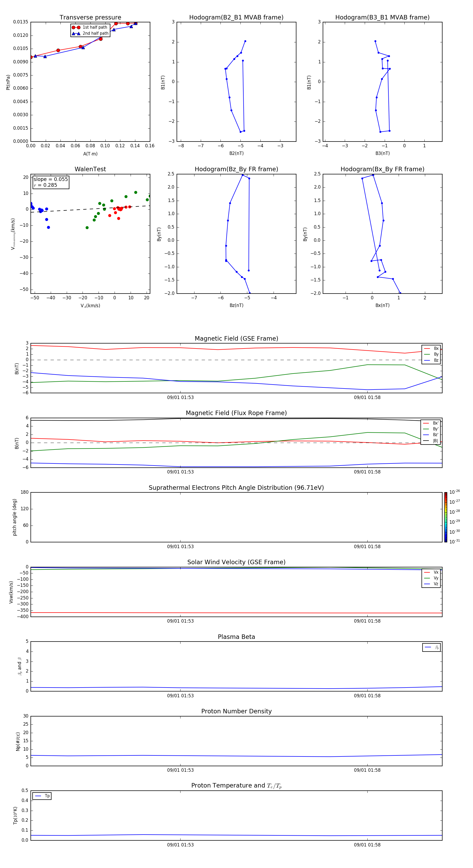This screenshot has height=868, width=473.
Task: Click the 'Solar Wind Velocity (GSE Frame)' title
Action: (x=236, y=562)
